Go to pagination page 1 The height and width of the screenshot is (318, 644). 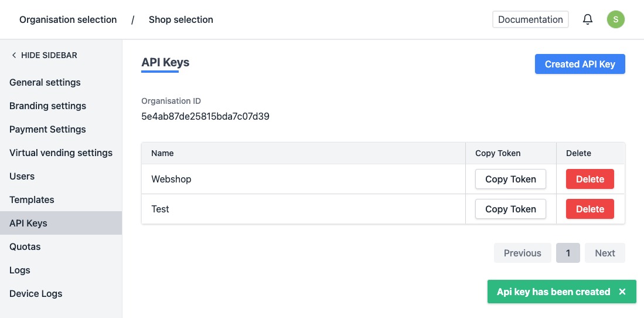568,253
